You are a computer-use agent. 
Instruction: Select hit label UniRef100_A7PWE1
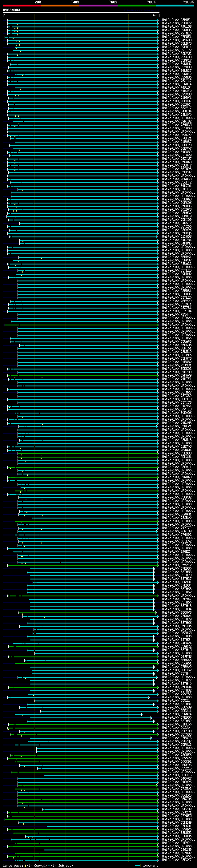pos(177,37)
